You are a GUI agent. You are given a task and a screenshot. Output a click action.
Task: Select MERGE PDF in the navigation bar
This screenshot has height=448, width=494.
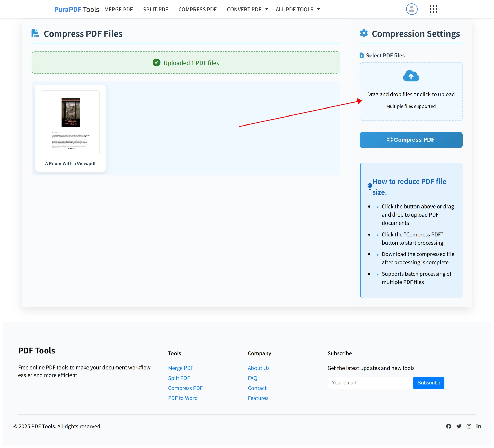pos(118,9)
